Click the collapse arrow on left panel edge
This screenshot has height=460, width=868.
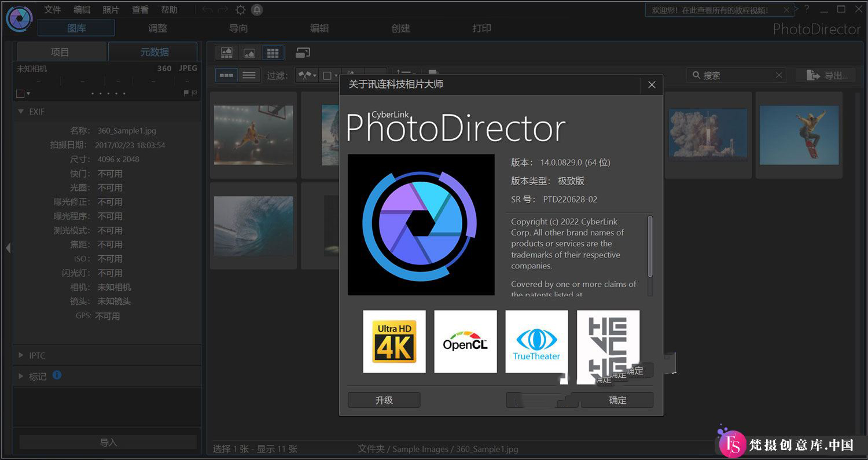tap(8, 248)
